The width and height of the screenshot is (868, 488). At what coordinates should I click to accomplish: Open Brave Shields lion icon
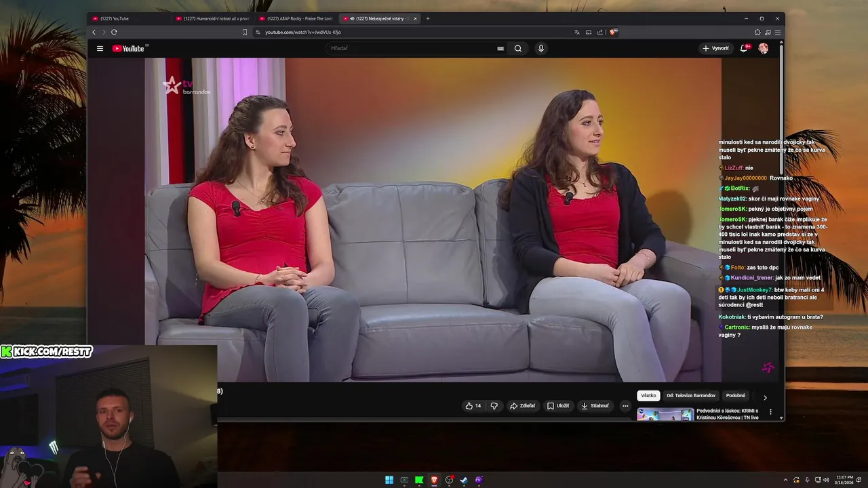pos(612,32)
